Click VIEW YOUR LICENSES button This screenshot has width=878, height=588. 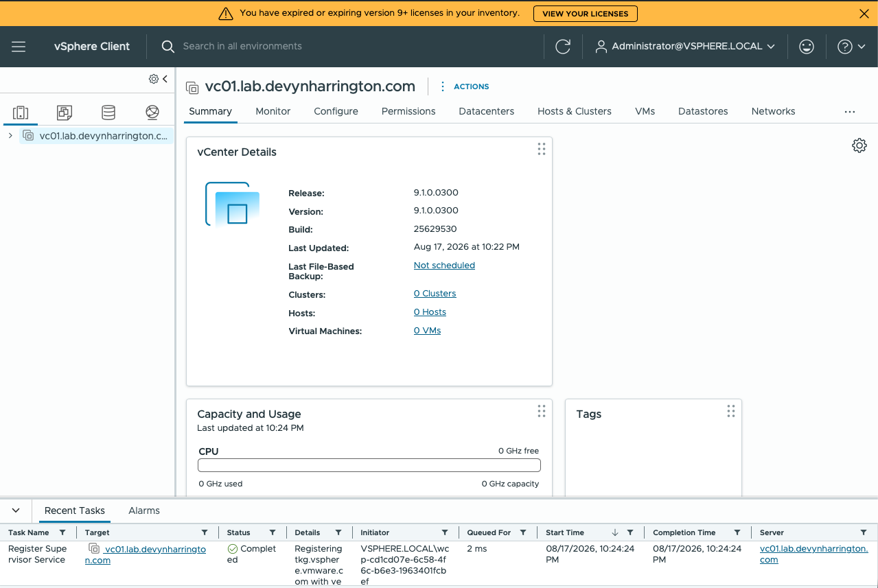click(585, 14)
